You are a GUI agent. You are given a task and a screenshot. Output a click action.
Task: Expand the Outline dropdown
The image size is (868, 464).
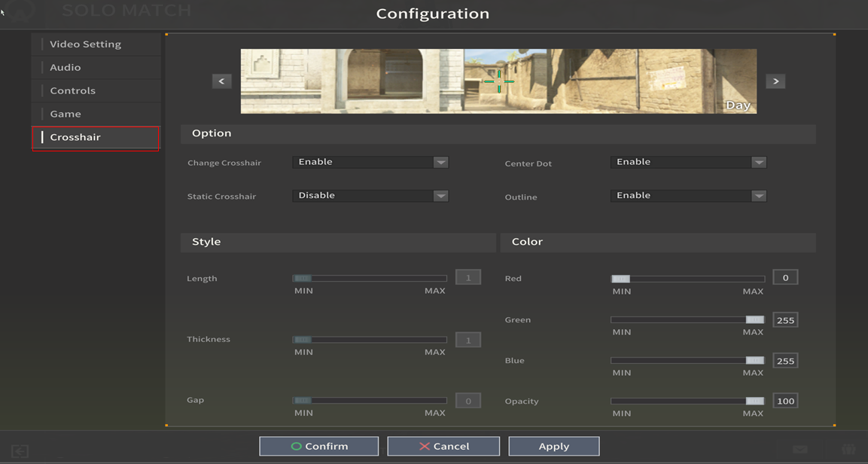pyautogui.click(x=688, y=196)
